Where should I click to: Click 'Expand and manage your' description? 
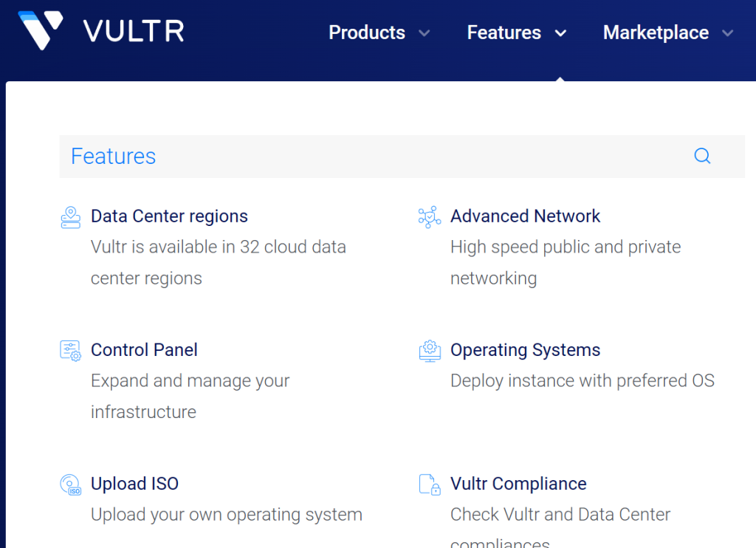(190, 381)
